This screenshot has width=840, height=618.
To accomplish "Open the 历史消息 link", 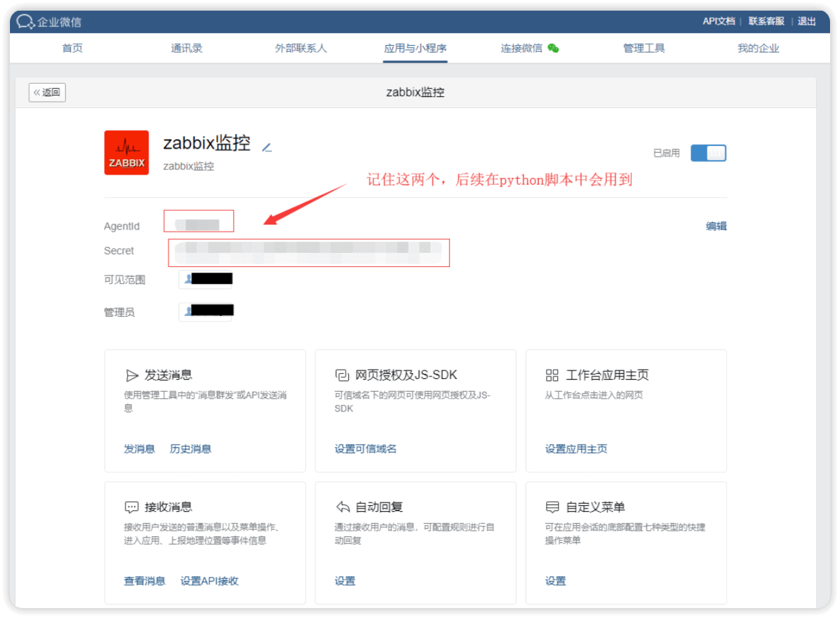I will pyautogui.click(x=190, y=449).
